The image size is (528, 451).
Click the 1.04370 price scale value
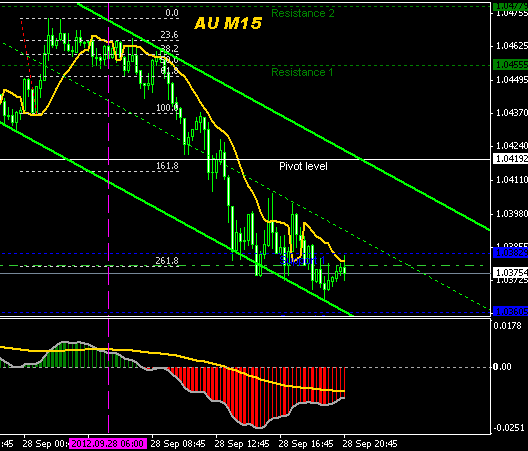[x=512, y=113]
